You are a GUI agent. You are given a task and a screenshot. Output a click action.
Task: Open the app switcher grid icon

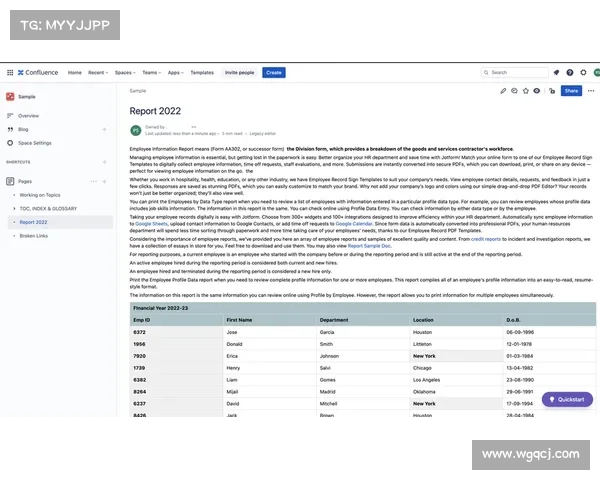[x=10, y=72]
